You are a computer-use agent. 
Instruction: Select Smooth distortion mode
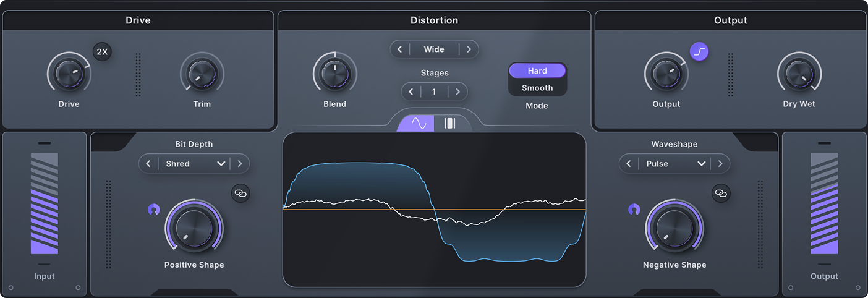click(x=537, y=88)
